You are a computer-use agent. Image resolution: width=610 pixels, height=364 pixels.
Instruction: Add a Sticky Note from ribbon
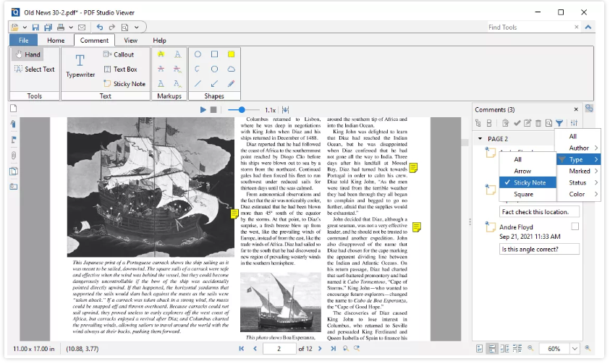coord(124,84)
